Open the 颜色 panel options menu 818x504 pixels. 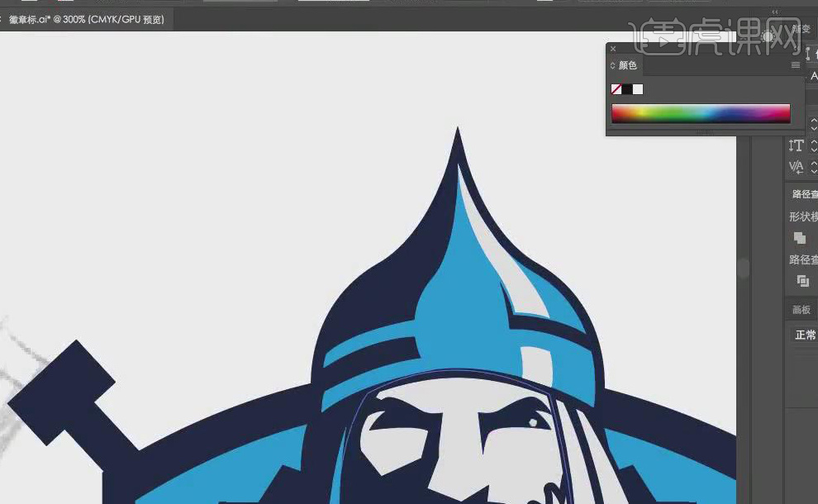pyautogui.click(x=796, y=65)
